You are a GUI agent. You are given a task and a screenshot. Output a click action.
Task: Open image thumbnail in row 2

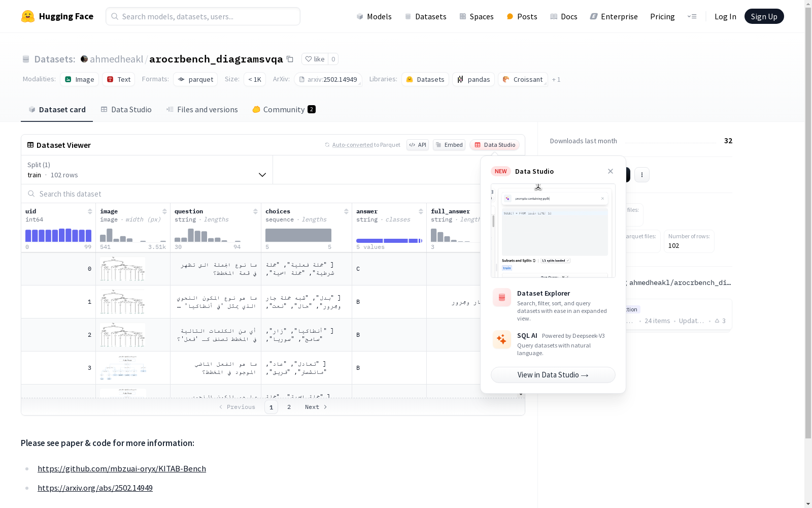(x=123, y=335)
